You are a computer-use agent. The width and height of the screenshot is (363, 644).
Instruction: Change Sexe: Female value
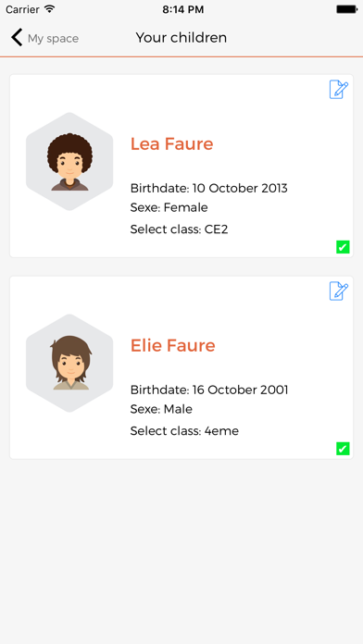click(169, 207)
